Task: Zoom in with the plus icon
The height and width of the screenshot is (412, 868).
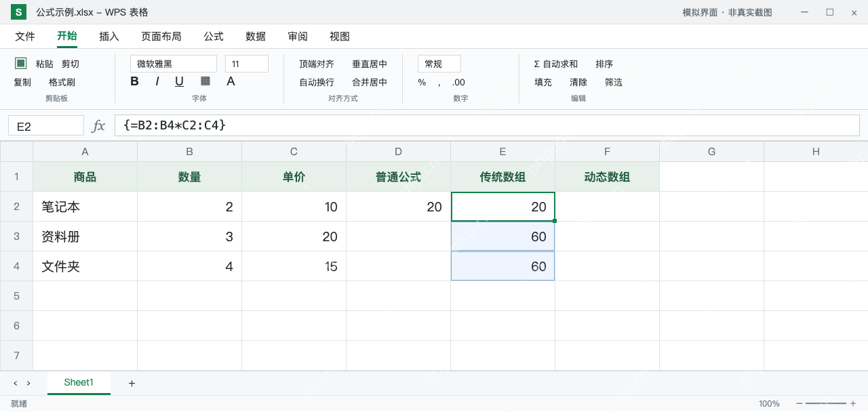Action: [853, 404]
